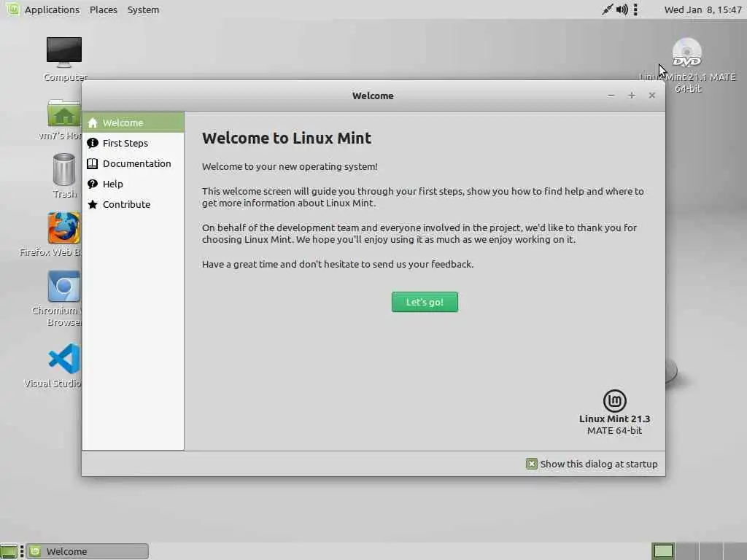Click the Linux Mint logo in Welcome window
Viewport: 747px width, 560px height.
(x=614, y=401)
